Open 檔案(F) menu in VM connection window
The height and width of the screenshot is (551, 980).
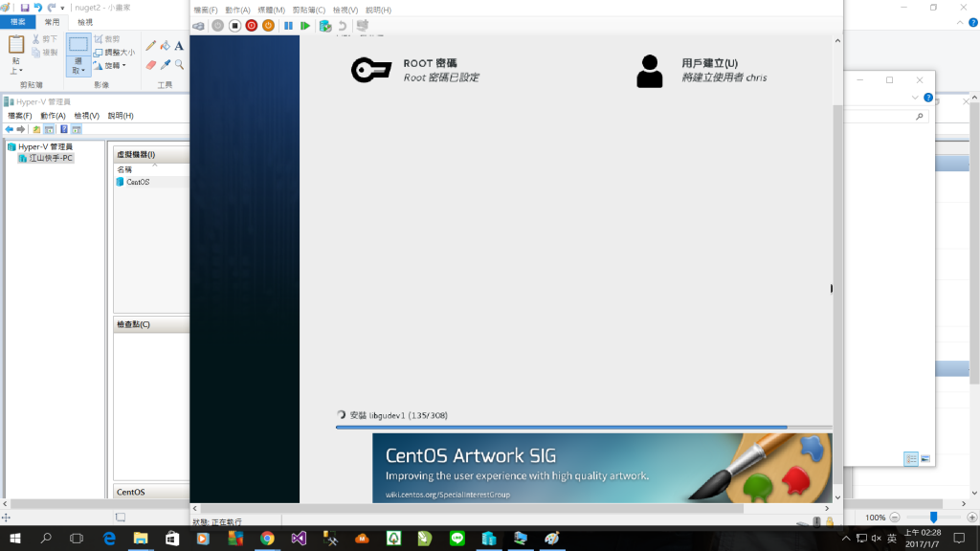tap(206, 10)
